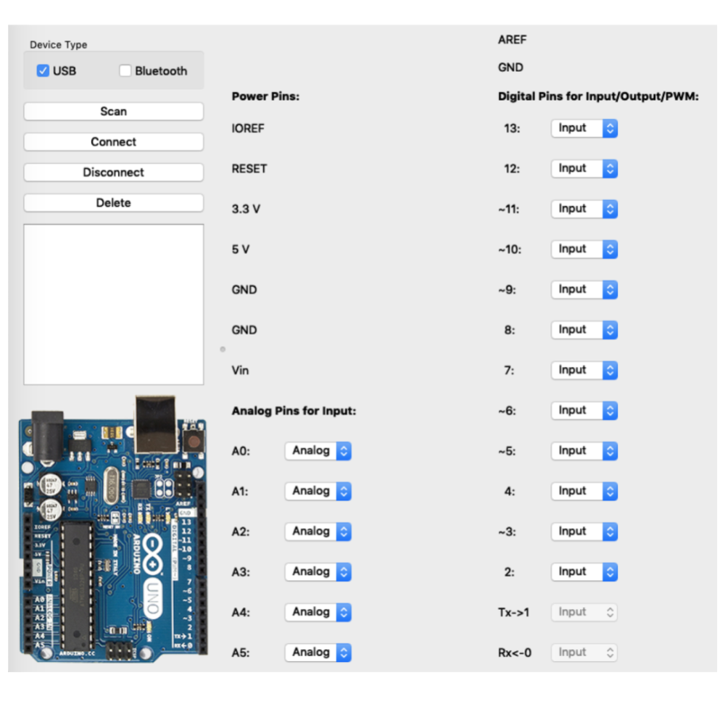This screenshot has height=728, width=728.
Task: Open digital pin 2 mode dropdown
Action: pos(584,572)
